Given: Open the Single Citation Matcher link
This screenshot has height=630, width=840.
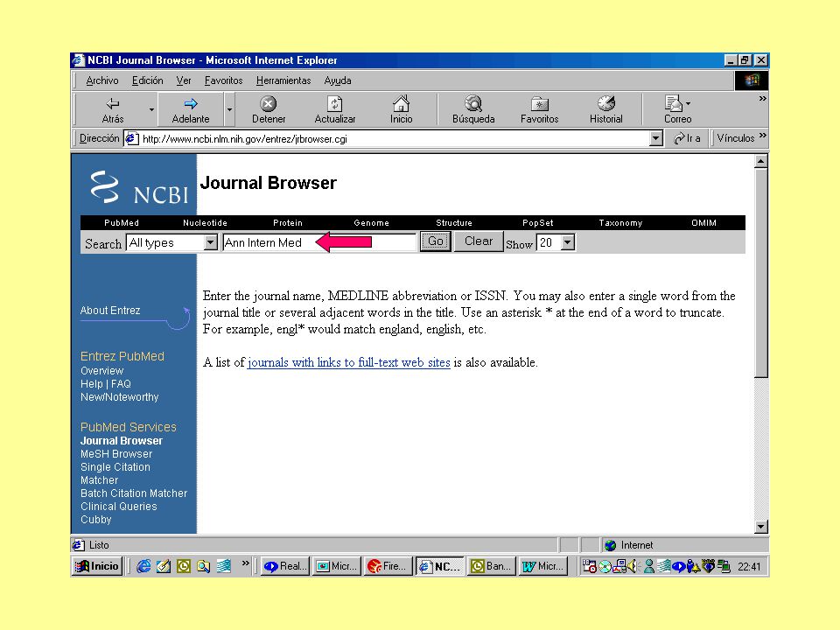Looking at the screenshot, I should [115, 473].
